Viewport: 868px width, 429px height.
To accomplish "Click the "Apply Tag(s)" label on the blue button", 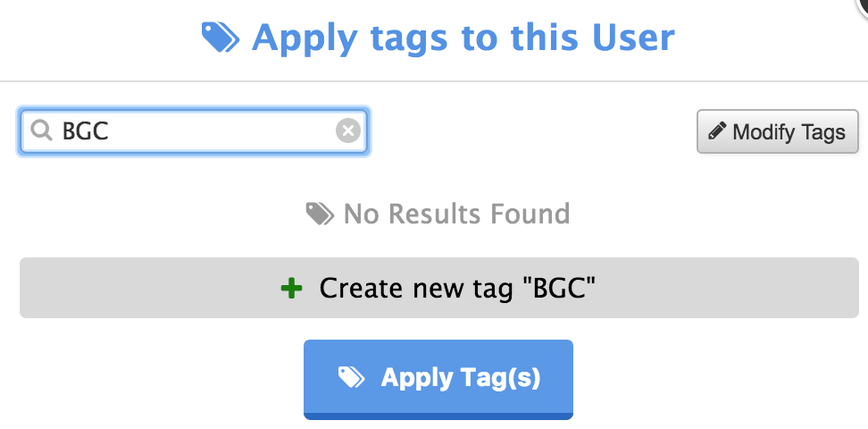I will (x=461, y=378).
